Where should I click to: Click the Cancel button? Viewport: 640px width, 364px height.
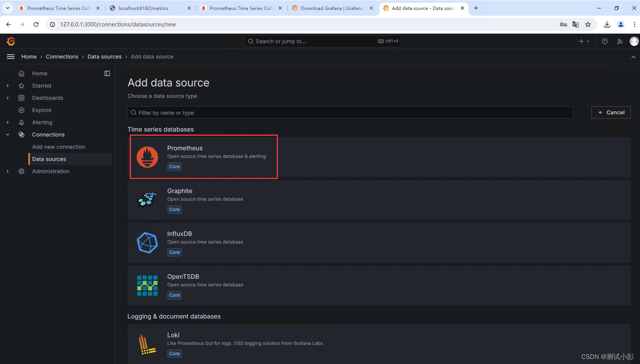pyautogui.click(x=611, y=112)
